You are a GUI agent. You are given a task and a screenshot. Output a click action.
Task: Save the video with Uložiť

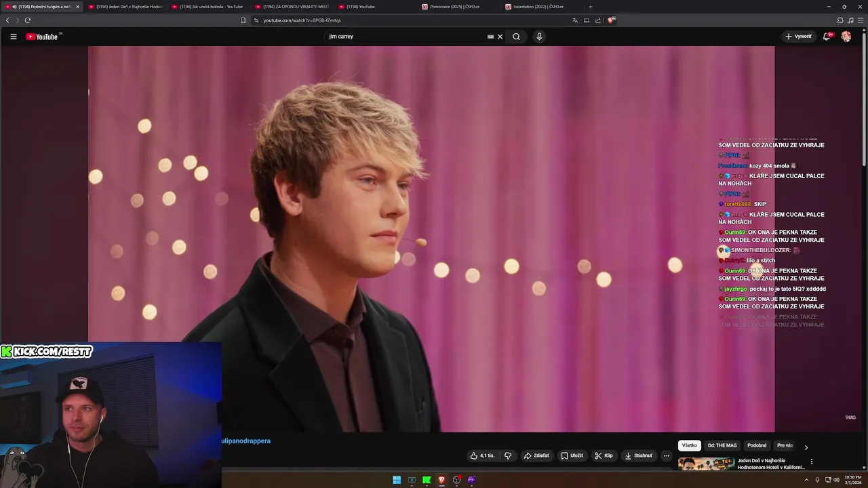click(572, 455)
